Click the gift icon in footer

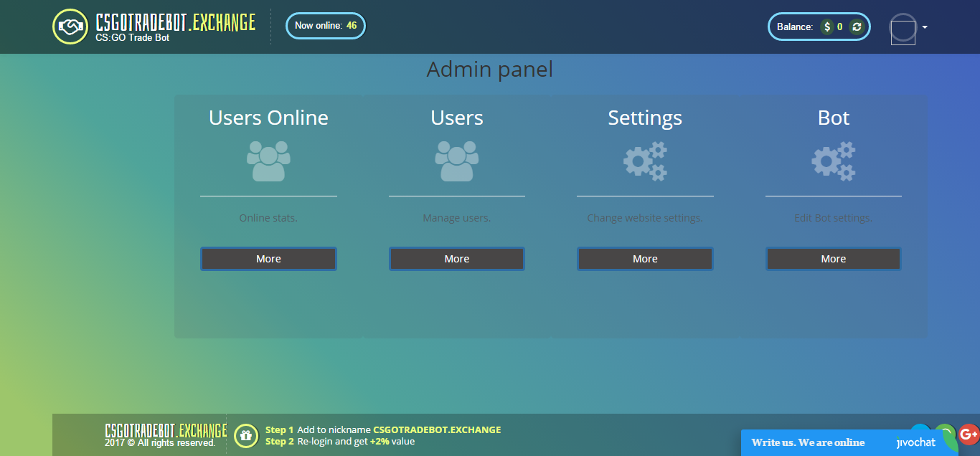click(x=246, y=435)
